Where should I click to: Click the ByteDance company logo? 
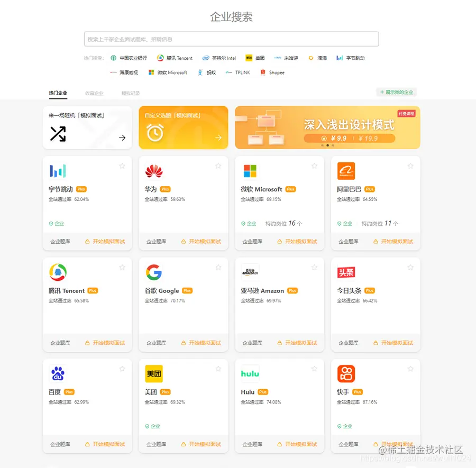[58, 171]
